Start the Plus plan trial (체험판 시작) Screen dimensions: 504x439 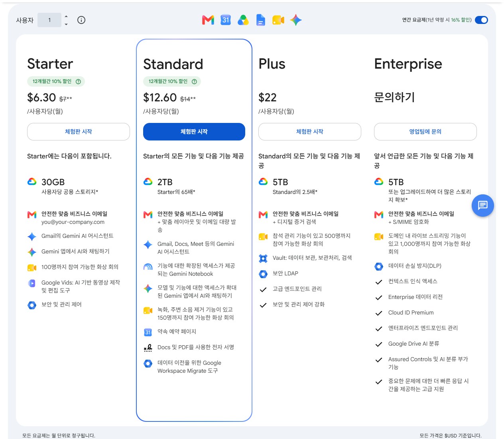[310, 132]
